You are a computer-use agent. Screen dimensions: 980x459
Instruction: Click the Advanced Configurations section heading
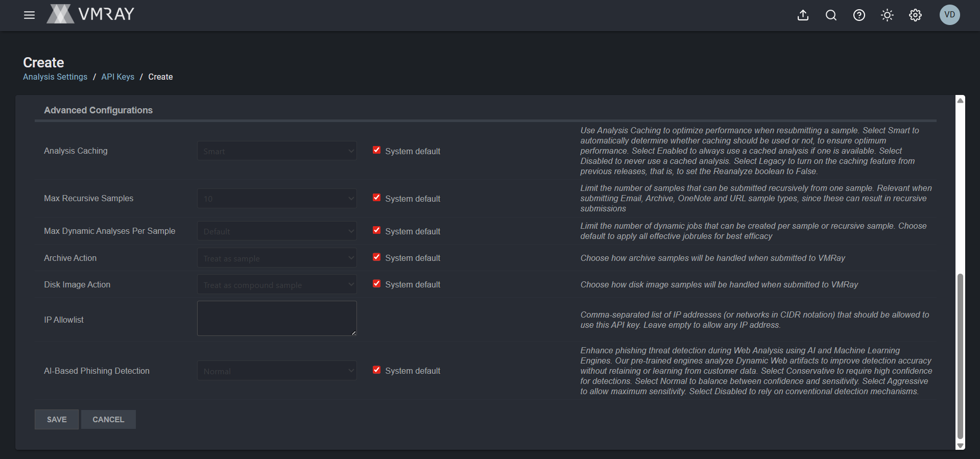coord(98,110)
